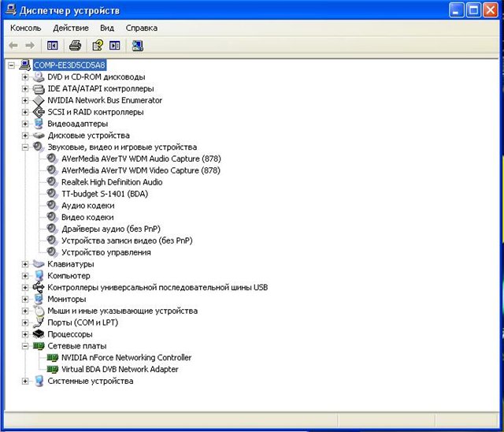Collapse Звуковые, видео и игровые устройства

(x=25, y=147)
